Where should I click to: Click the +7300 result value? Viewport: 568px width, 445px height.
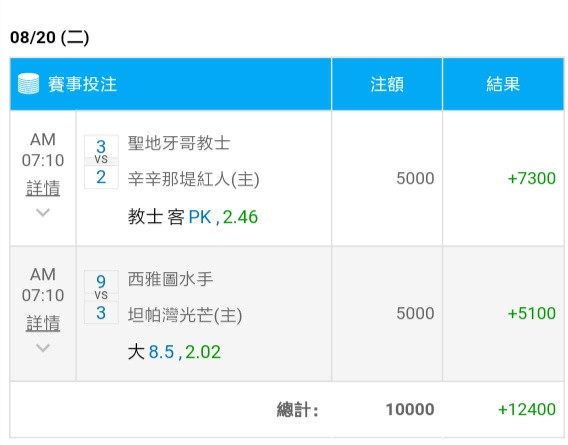[x=531, y=178]
